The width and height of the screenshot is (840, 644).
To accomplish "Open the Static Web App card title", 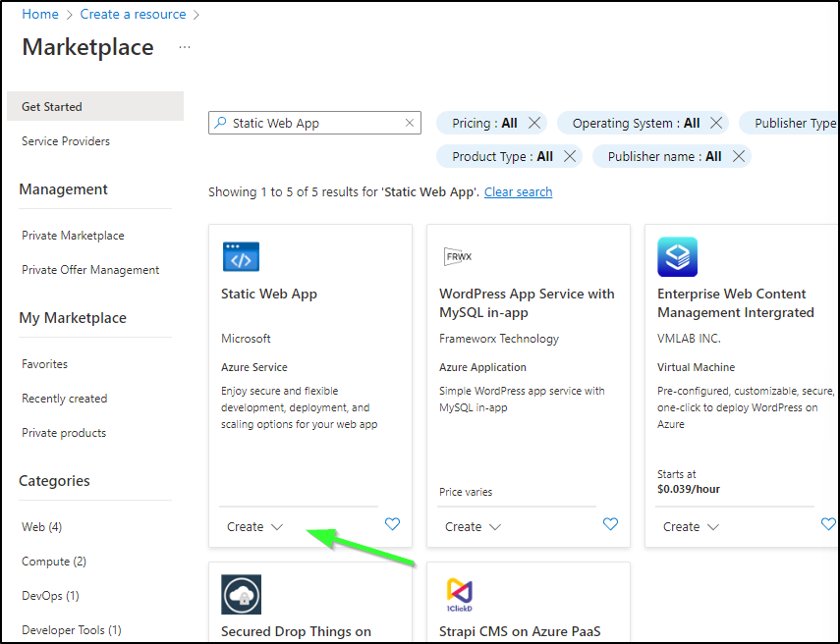I will click(x=269, y=294).
